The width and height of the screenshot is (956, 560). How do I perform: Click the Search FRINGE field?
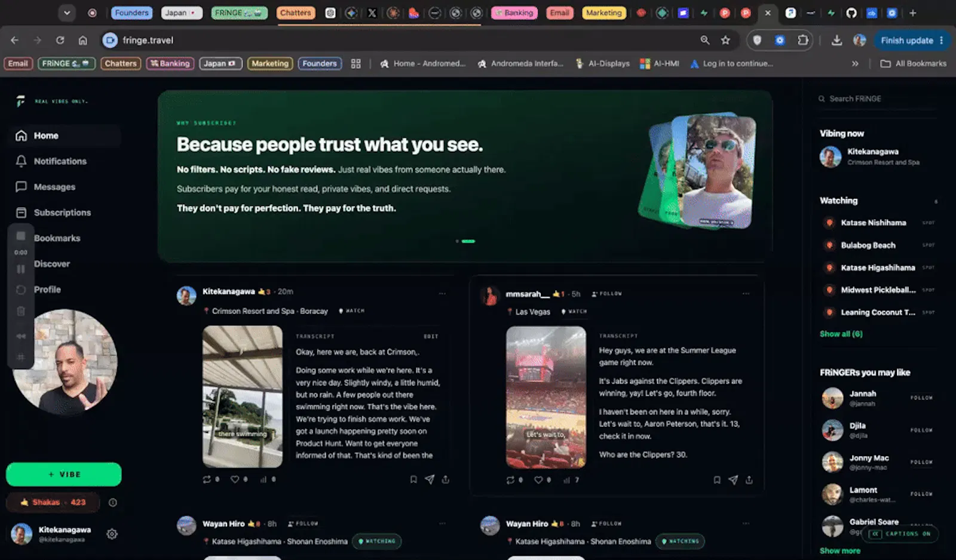point(877,99)
